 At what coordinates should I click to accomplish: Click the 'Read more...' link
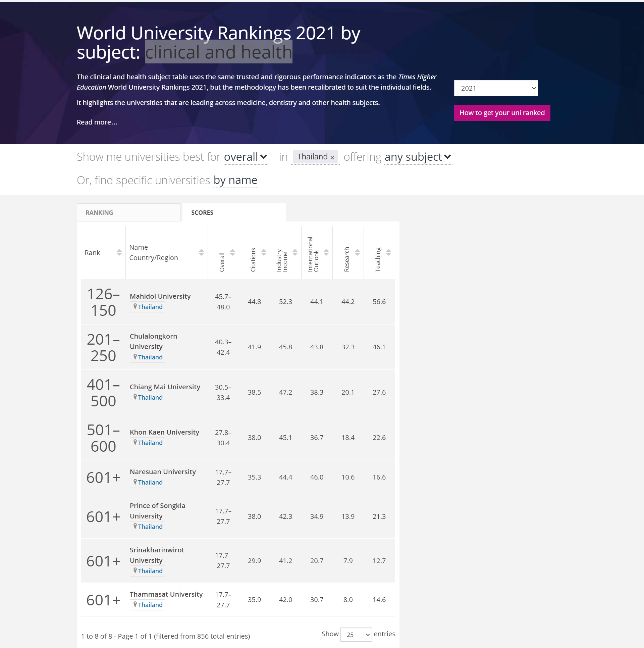pos(97,122)
